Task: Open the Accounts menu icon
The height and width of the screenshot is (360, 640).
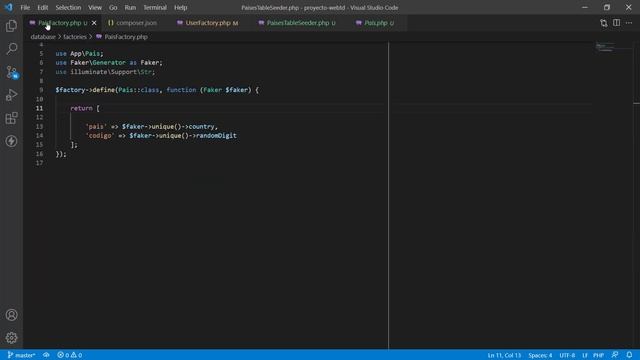Action: click(11, 315)
